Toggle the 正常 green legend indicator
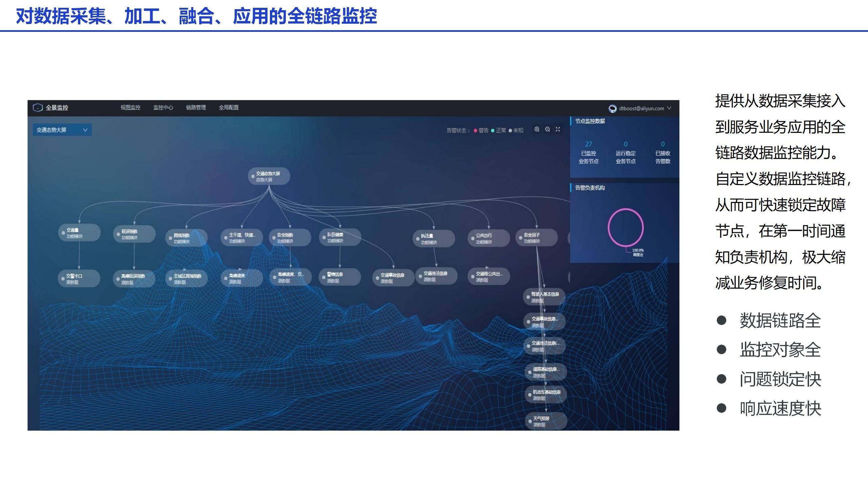 (x=493, y=130)
